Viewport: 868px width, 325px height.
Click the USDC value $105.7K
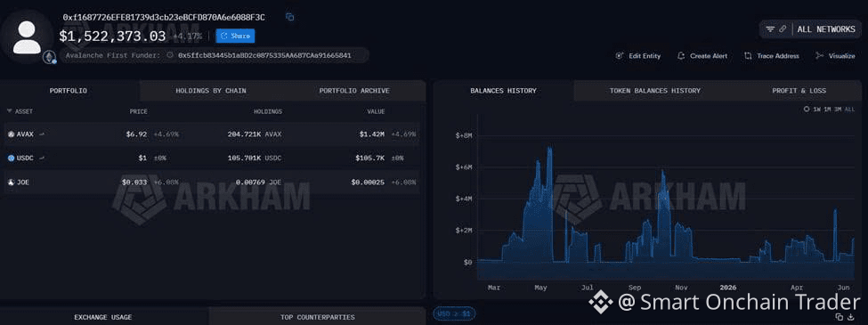tap(370, 158)
